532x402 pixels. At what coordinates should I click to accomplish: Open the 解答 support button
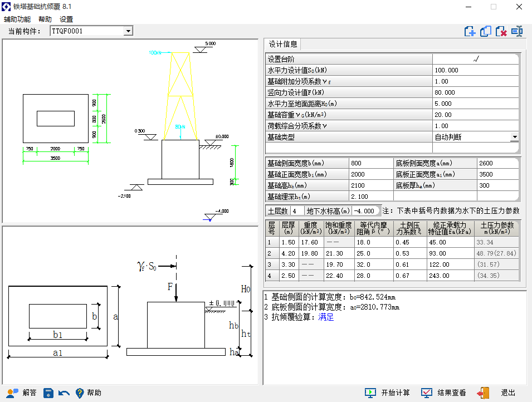(21, 393)
